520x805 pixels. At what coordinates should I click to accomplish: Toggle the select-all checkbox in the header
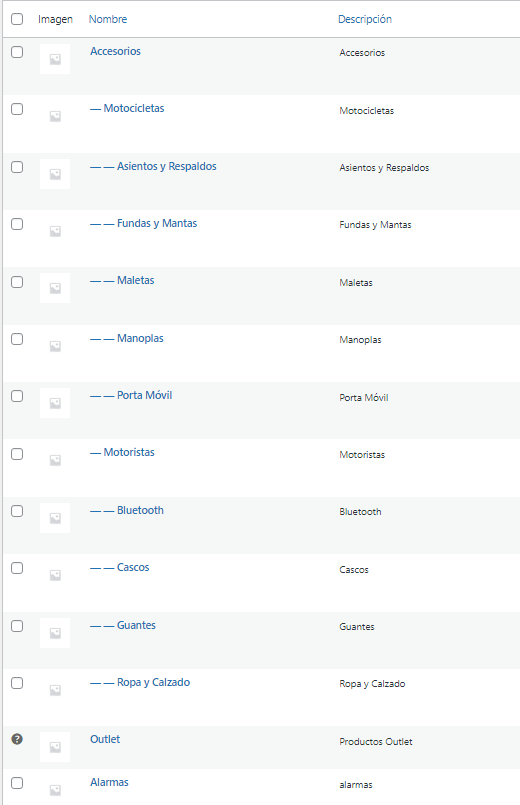click(x=17, y=19)
